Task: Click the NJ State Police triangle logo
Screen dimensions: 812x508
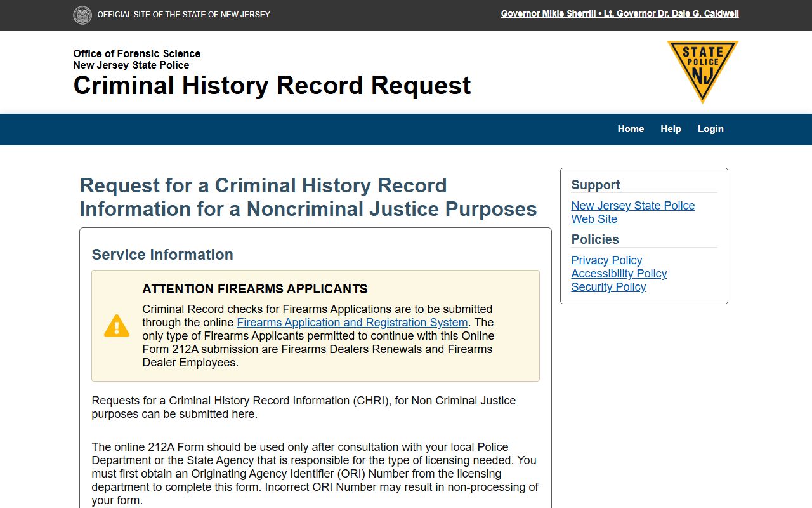Action: tap(702, 71)
